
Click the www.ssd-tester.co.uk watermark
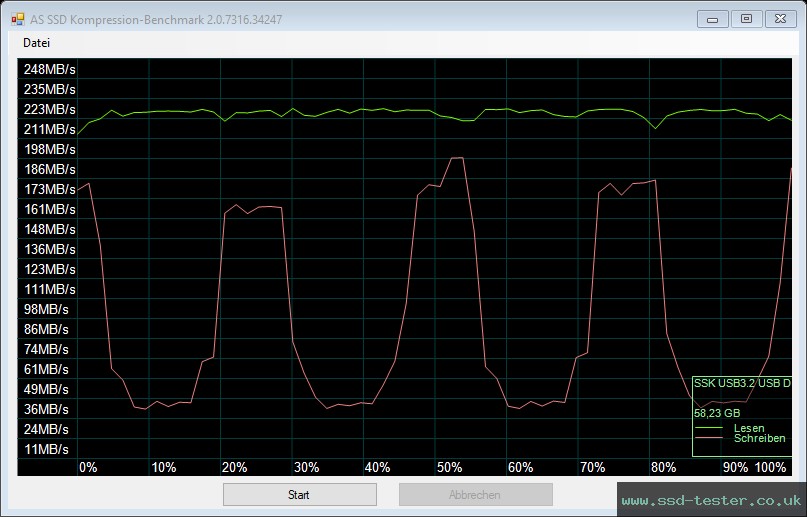[x=711, y=499]
